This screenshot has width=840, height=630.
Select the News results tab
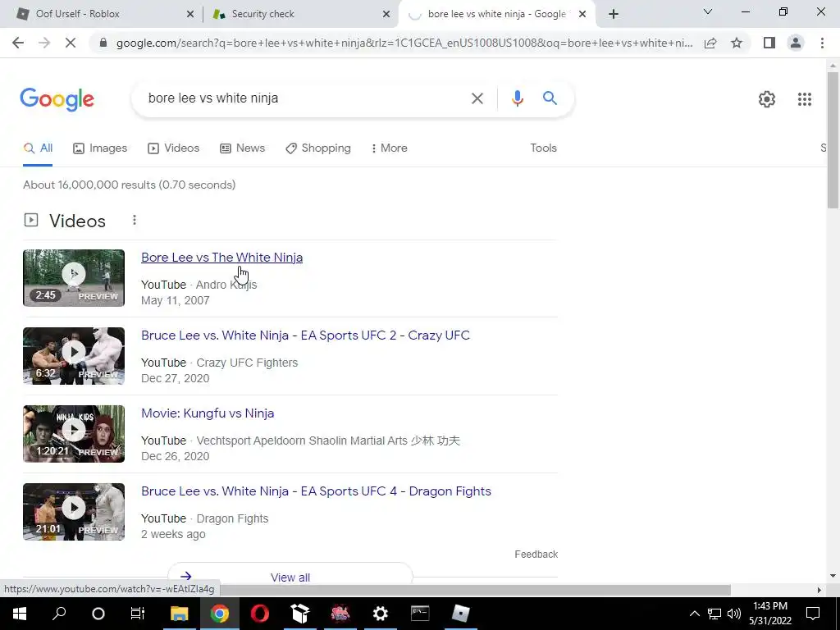click(242, 148)
